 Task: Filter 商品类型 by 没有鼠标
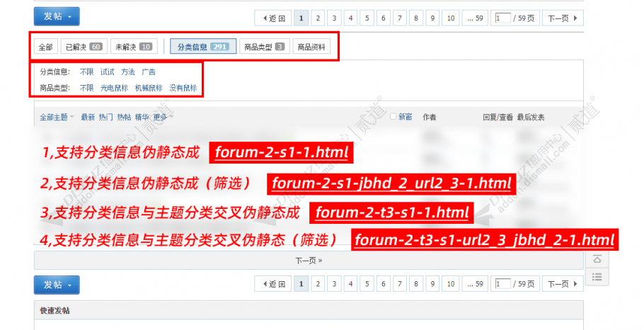tap(183, 88)
